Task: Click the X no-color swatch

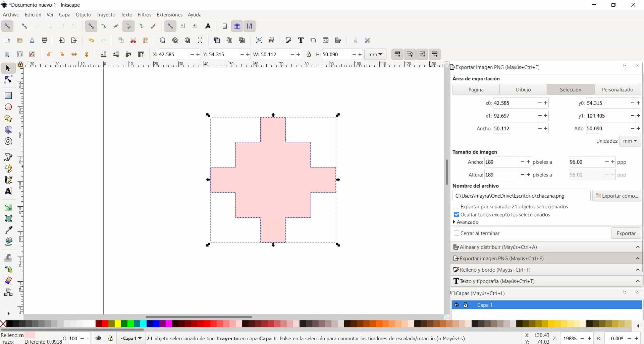Action: click(3, 324)
